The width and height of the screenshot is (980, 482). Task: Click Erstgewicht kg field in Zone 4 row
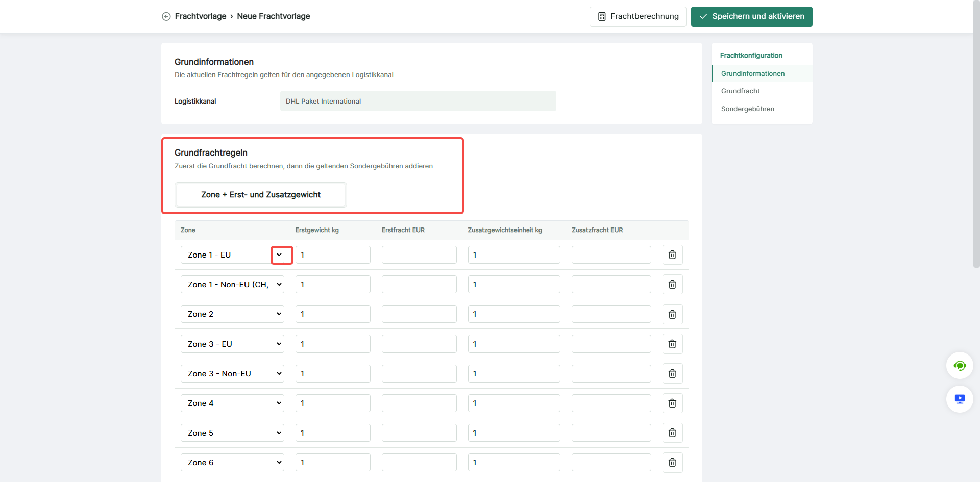click(333, 403)
